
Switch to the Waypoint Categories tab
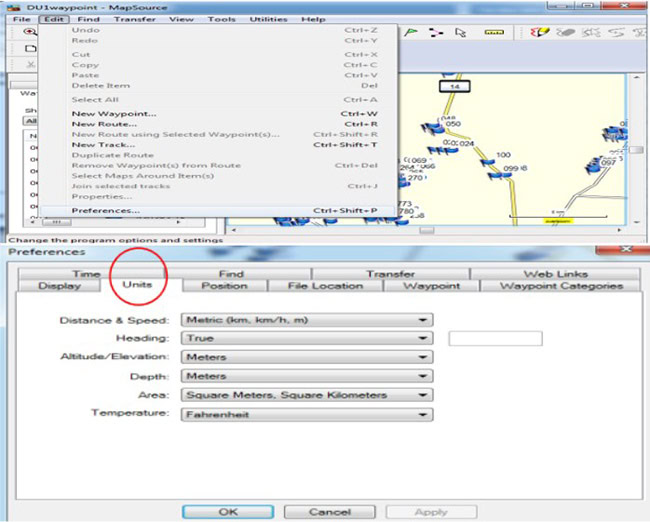(561, 286)
